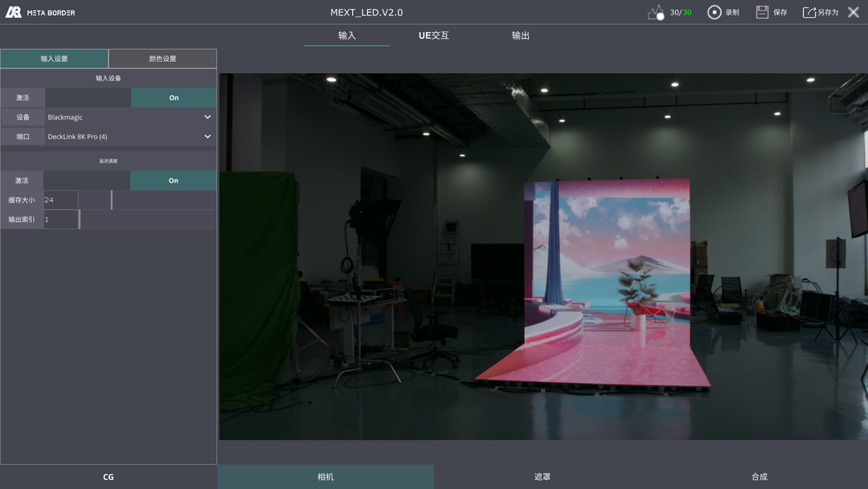Click the 缓存大小 label
Image resolution: width=868 pixels, height=489 pixels.
point(22,200)
